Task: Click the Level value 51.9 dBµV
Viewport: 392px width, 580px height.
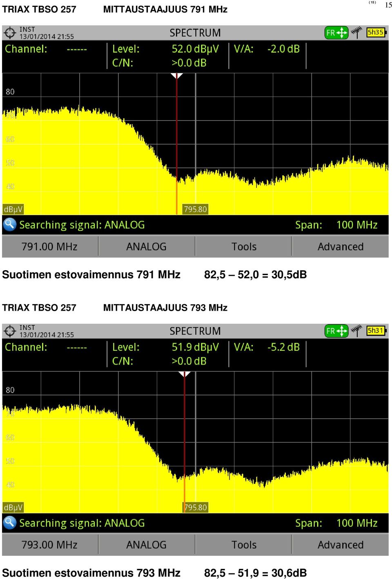Action: tap(195, 347)
